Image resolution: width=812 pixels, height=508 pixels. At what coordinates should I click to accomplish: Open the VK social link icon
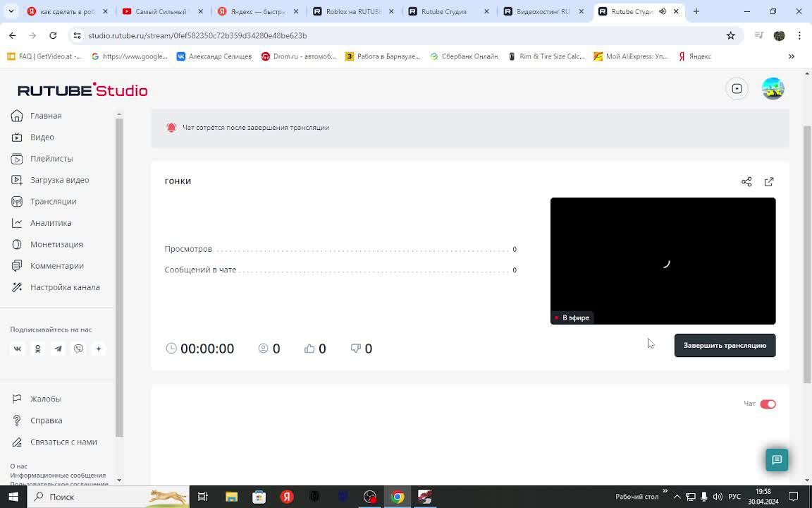(18, 349)
